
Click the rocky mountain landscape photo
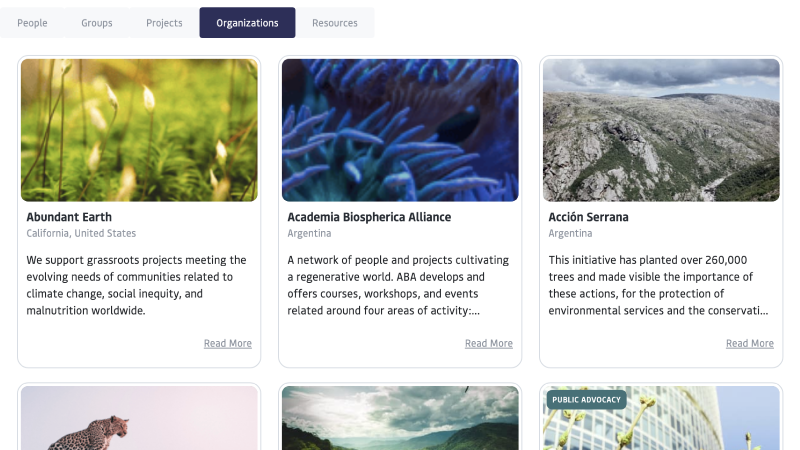[661, 130]
